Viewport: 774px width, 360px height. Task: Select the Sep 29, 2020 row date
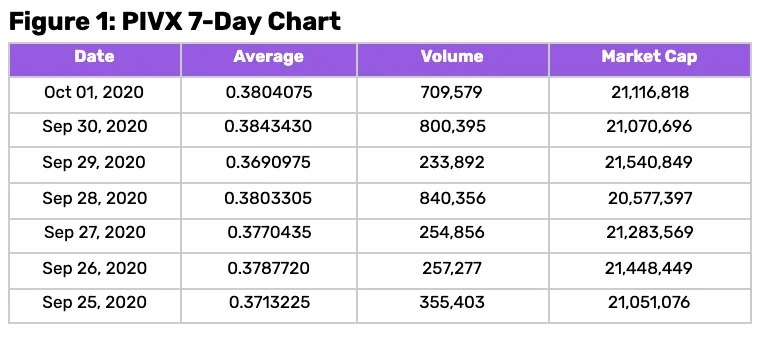(94, 162)
